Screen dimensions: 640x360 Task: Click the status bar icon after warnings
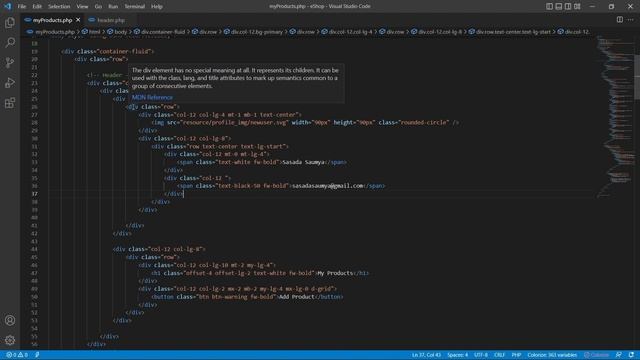(37, 355)
